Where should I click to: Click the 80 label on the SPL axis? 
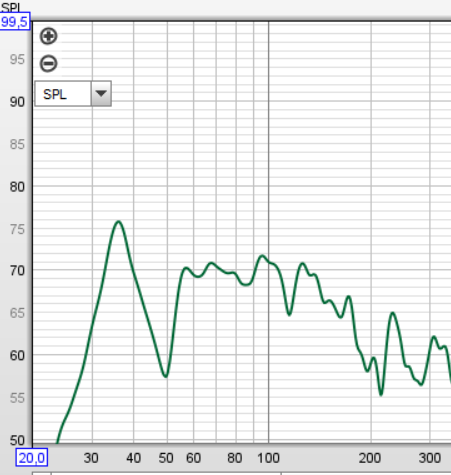[x=17, y=187]
